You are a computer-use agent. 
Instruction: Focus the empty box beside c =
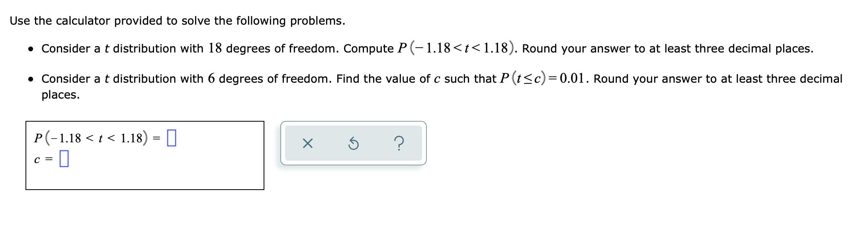[64, 159]
